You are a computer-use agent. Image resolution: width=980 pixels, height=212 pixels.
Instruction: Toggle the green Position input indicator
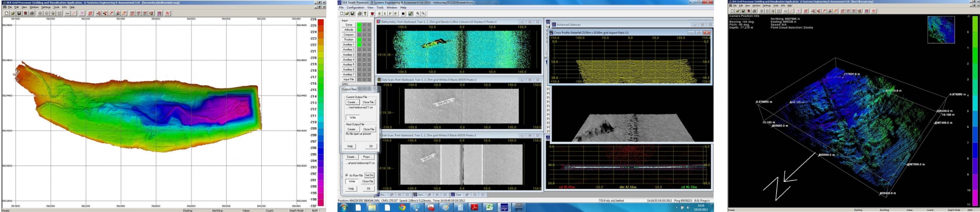click(x=359, y=39)
